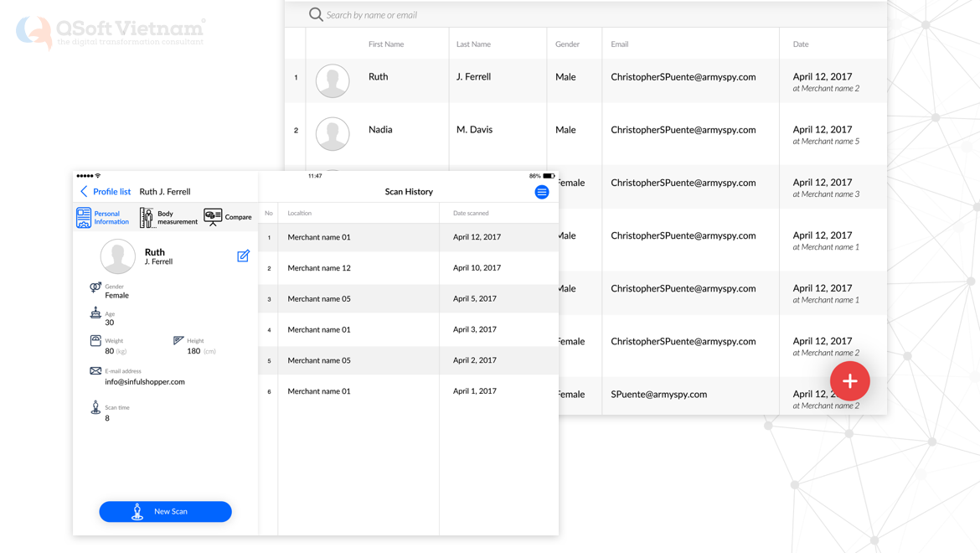Click SPuente@armyspy.com email cell
Viewport: 980px width, 553px height.
click(658, 395)
